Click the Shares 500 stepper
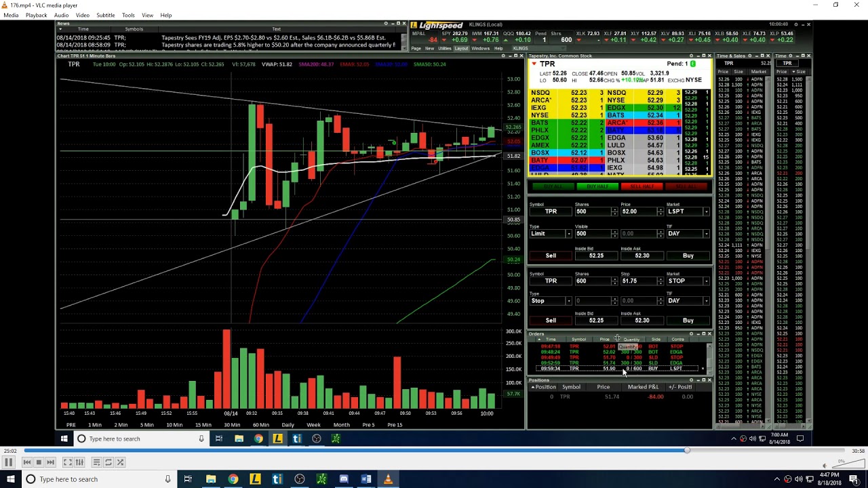Image resolution: width=868 pixels, height=488 pixels. pos(614,211)
